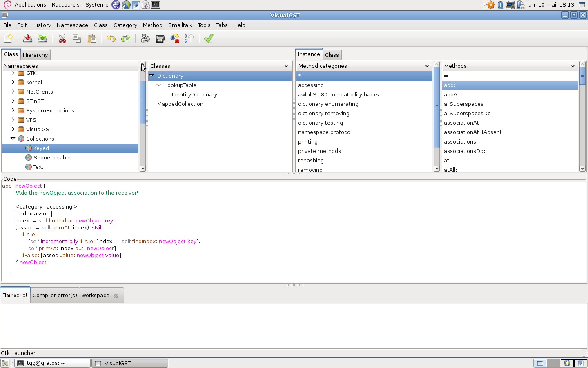This screenshot has width=588, height=368.
Task: Open the Method categories column dropdown arrow
Action: point(427,66)
